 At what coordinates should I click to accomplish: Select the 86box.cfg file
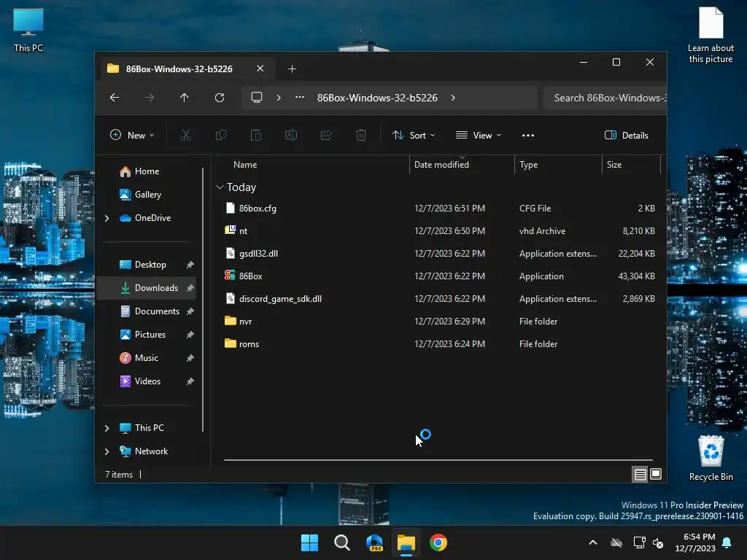258,208
